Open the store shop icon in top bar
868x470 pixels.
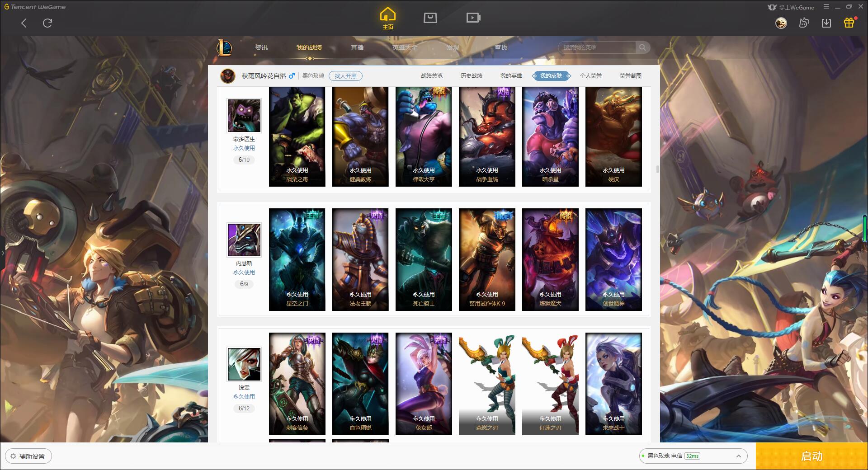click(x=430, y=18)
